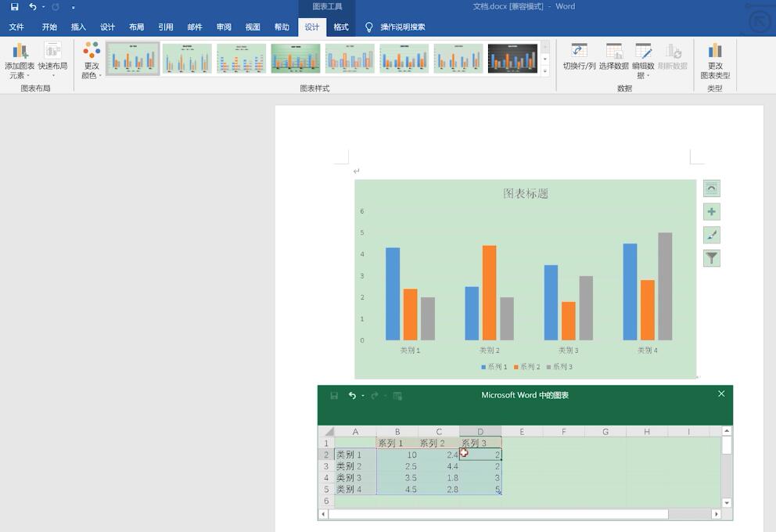The image size is (776, 532).
Task: Open Customize Quick Access Toolbar dropdown
Action: [74, 7]
